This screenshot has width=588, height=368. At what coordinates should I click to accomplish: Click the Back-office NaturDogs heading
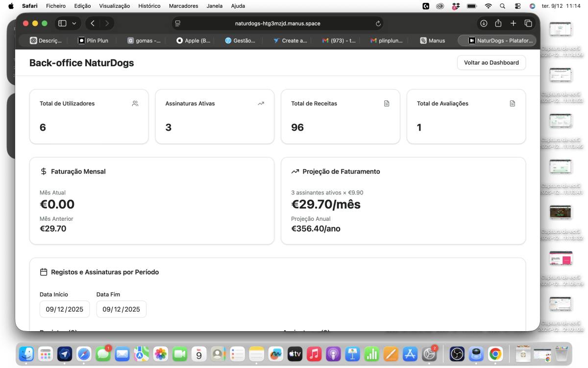pyautogui.click(x=81, y=63)
